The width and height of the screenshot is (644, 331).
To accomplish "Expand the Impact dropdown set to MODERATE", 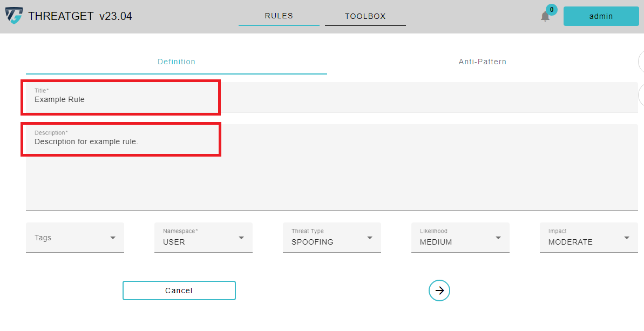I will click(x=588, y=238).
